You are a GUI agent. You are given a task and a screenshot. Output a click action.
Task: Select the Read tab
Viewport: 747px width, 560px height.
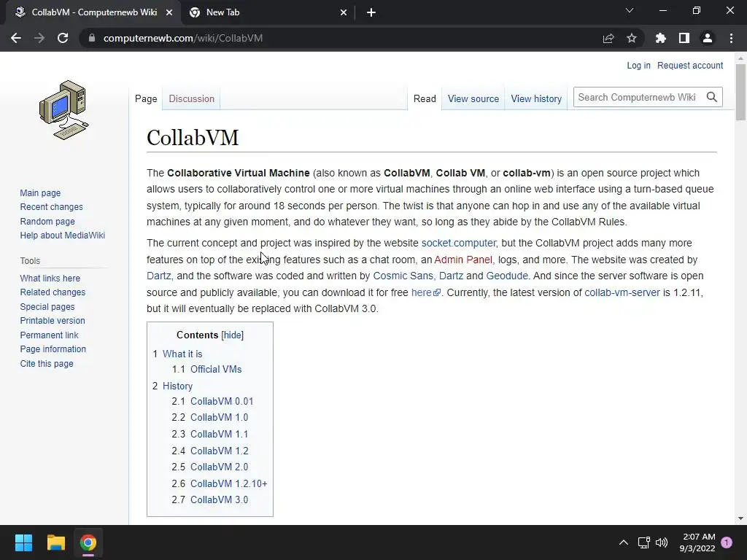425,98
